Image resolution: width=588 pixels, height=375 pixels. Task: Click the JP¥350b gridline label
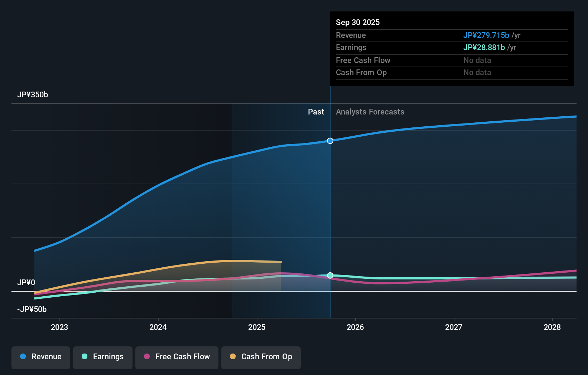pyautogui.click(x=33, y=94)
